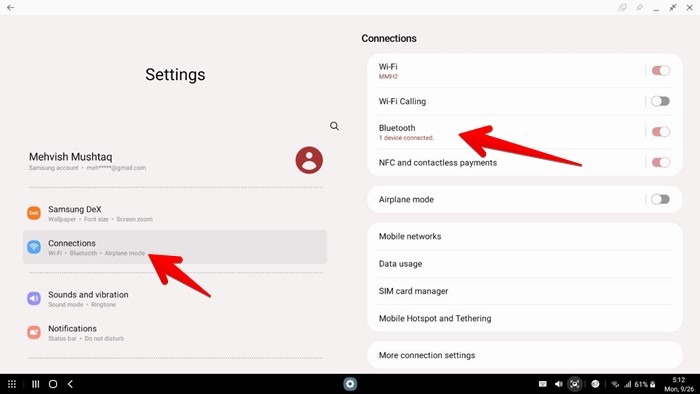Tap the taskbar Back chevron

(70, 384)
